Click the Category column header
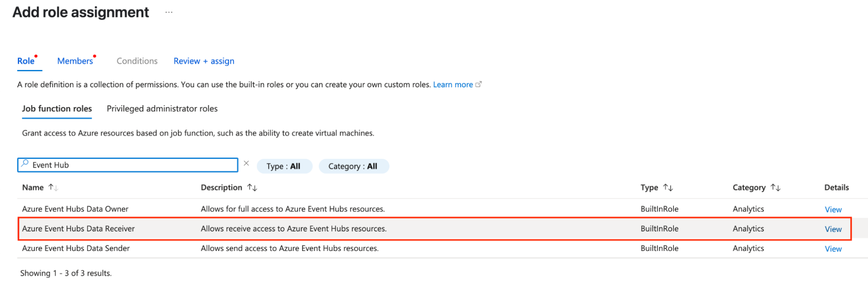Viewport: 868px width, 291px height. tap(749, 188)
